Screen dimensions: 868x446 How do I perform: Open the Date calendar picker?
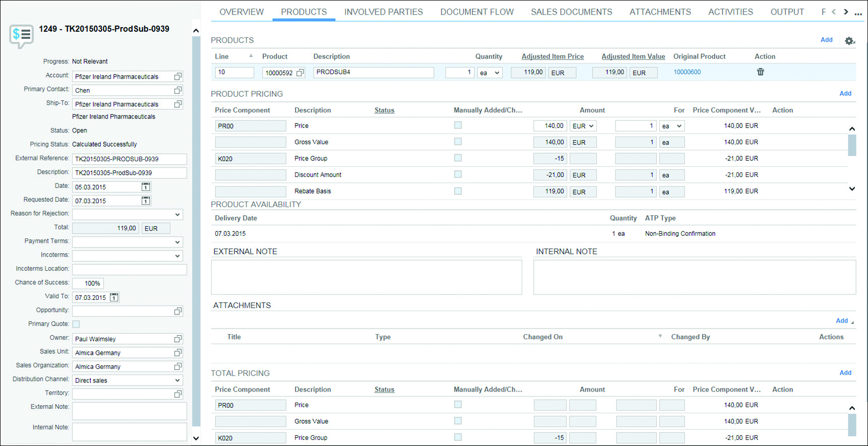146,187
